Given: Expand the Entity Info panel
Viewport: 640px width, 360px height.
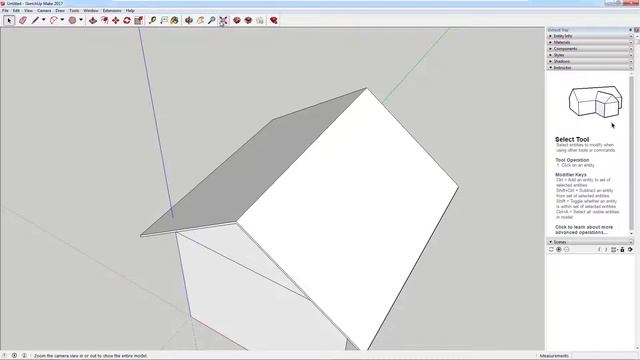Looking at the screenshot, I should click(x=589, y=36).
